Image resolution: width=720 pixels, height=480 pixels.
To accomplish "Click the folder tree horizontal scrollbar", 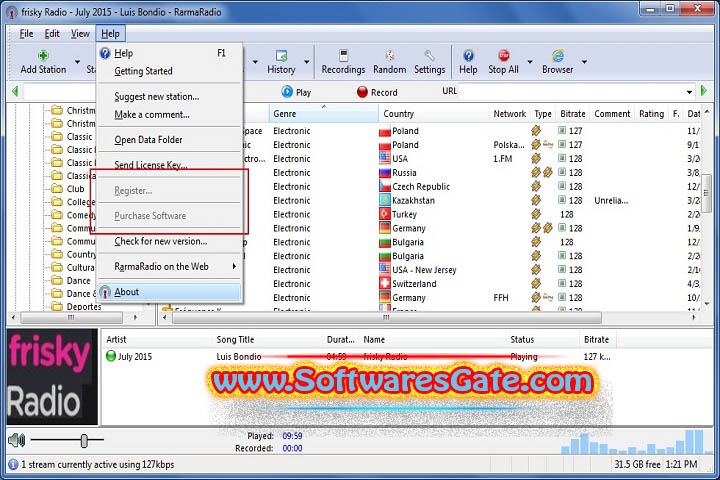I will (71, 317).
